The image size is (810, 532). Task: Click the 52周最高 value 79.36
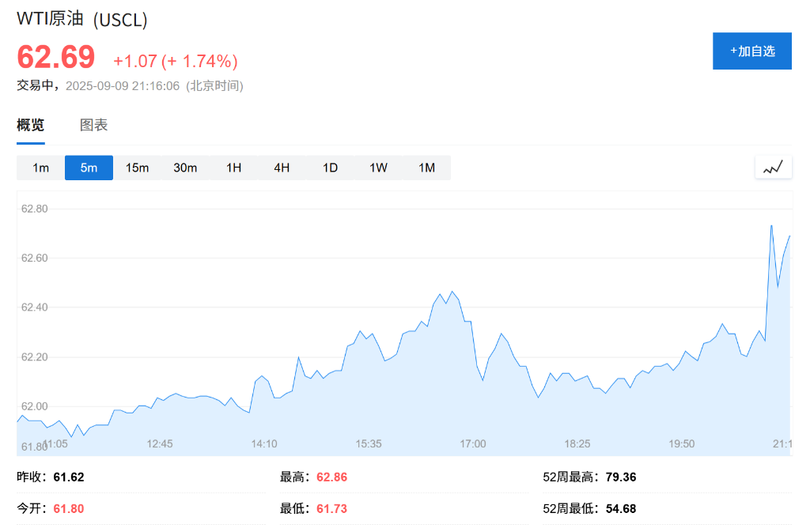[x=621, y=477]
